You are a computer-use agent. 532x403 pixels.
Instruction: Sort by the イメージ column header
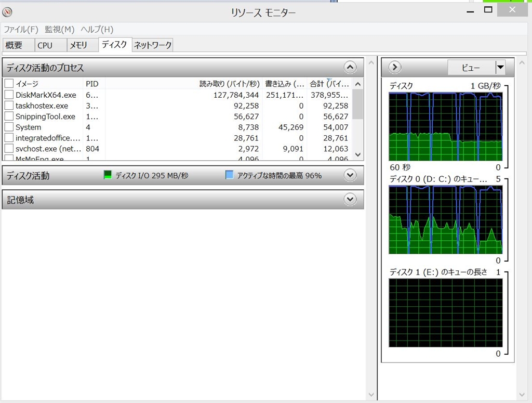coord(49,84)
